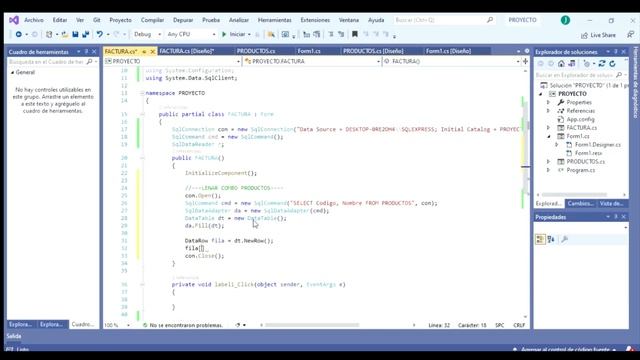Expand the FACTURA.cs node in solution explorer
640x360 pixels.
tap(549, 128)
